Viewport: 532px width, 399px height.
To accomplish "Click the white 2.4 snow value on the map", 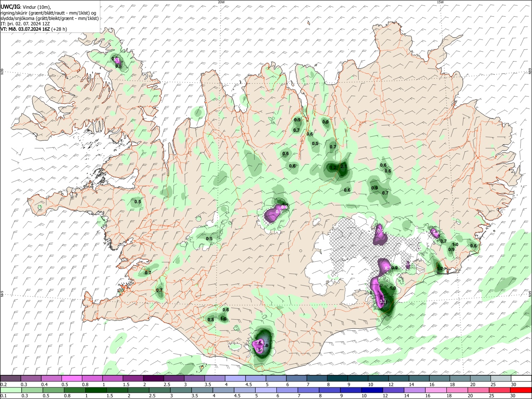I will coord(259,342).
